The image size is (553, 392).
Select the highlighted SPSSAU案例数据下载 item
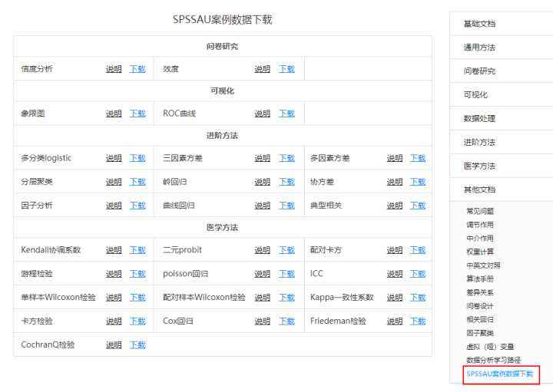click(x=499, y=374)
